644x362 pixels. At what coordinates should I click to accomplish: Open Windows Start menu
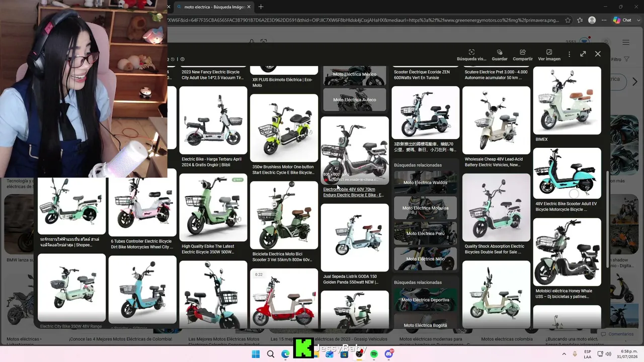(256, 354)
